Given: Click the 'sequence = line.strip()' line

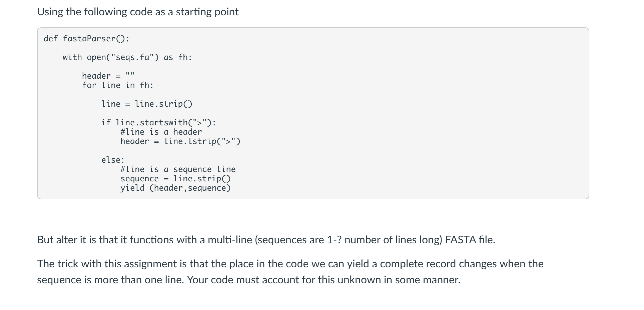Looking at the screenshot, I should click(x=175, y=179).
